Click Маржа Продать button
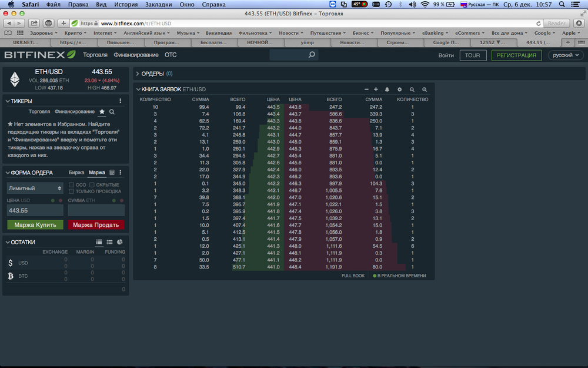 [x=96, y=224]
